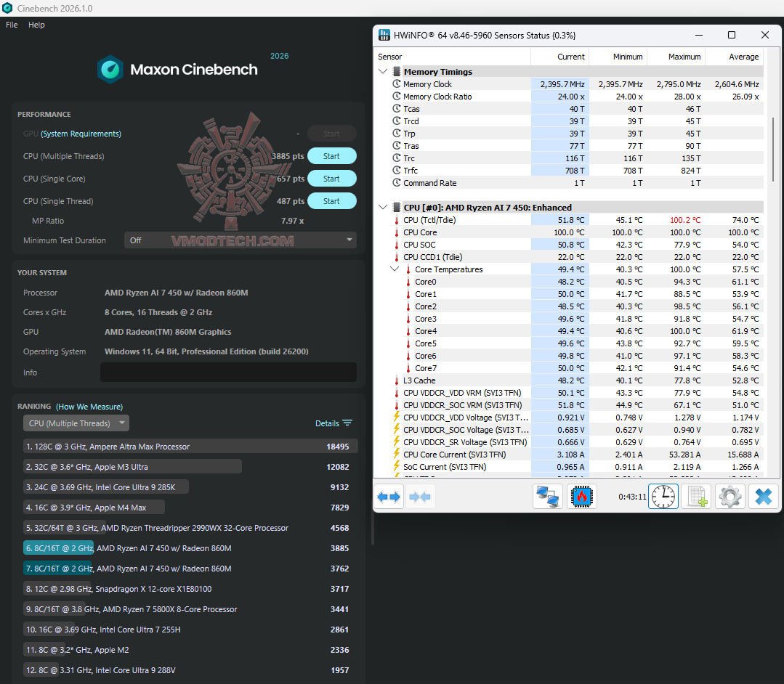Select the Intel Core Ultra 9 288V row
Viewport: 784px width, 684px height.
tap(190, 670)
